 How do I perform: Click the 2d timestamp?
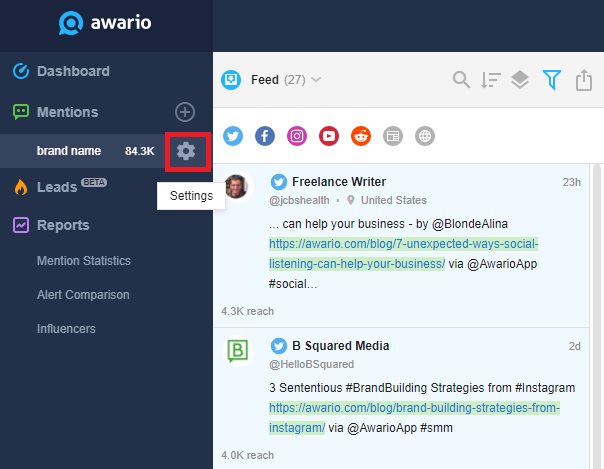[x=575, y=346]
